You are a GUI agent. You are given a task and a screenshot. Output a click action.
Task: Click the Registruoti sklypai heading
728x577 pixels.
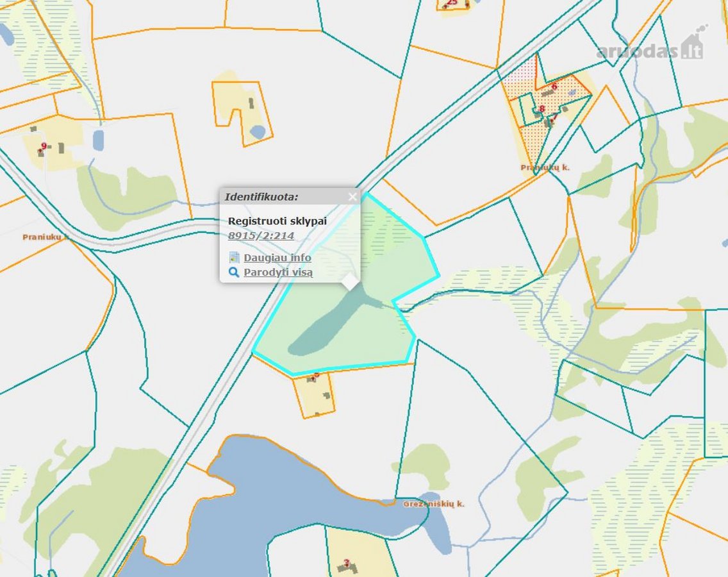[x=277, y=221]
